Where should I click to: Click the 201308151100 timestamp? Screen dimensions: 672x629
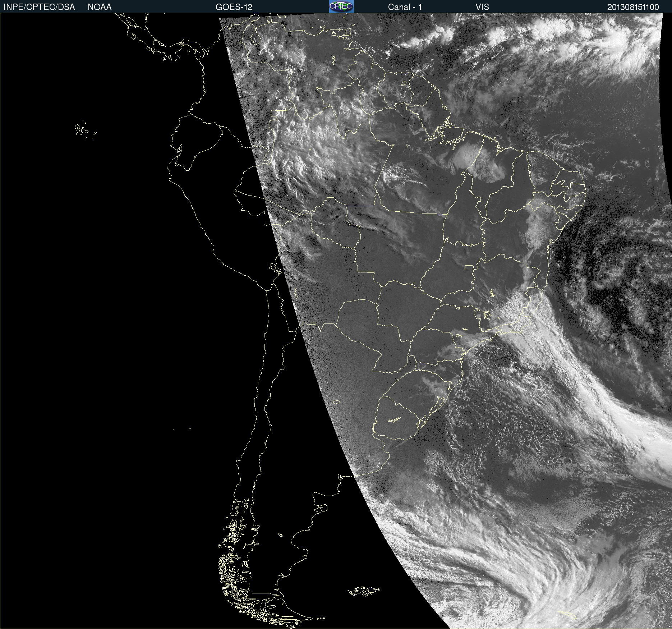pyautogui.click(x=633, y=7)
